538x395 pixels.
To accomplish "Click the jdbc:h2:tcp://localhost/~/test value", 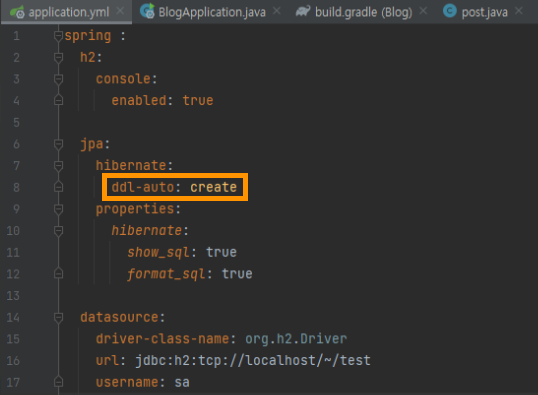I will pos(253,361).
